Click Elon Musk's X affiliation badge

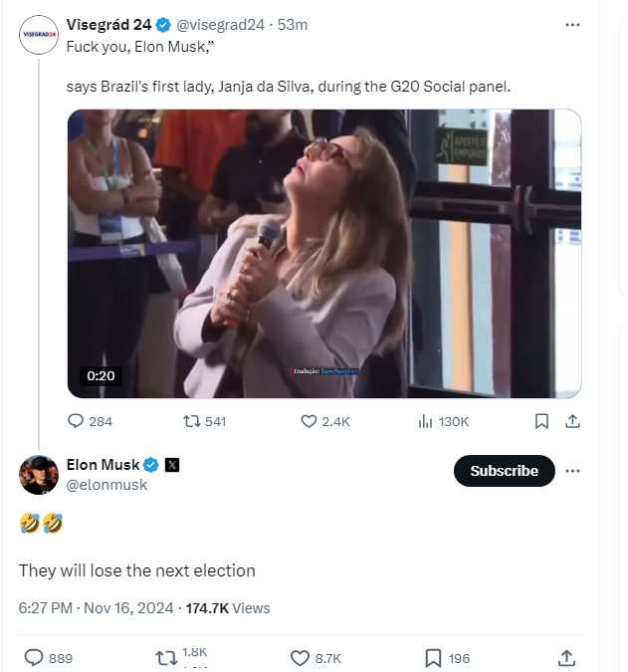[171, 465]
